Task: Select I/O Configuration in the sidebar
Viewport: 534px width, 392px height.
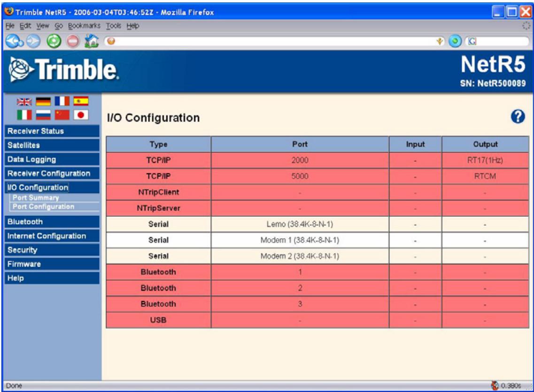Action: coord(52,187)
